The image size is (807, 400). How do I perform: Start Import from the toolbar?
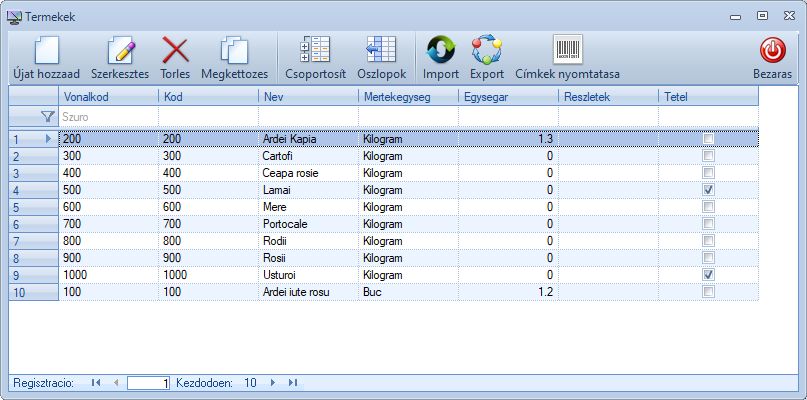click(x=441, y=50)
